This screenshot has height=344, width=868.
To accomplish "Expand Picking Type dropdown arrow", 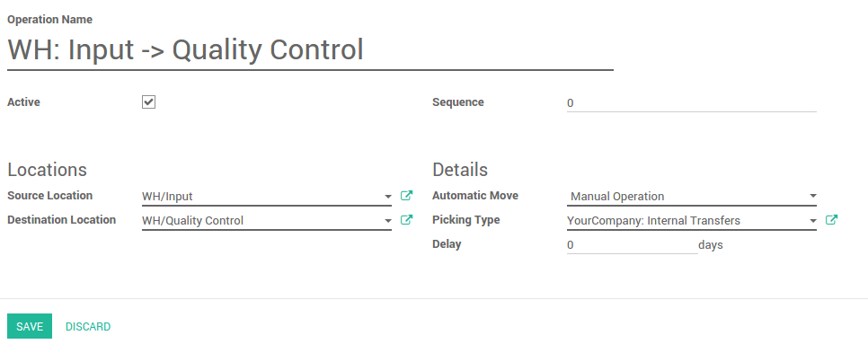I will click(812, 221).
